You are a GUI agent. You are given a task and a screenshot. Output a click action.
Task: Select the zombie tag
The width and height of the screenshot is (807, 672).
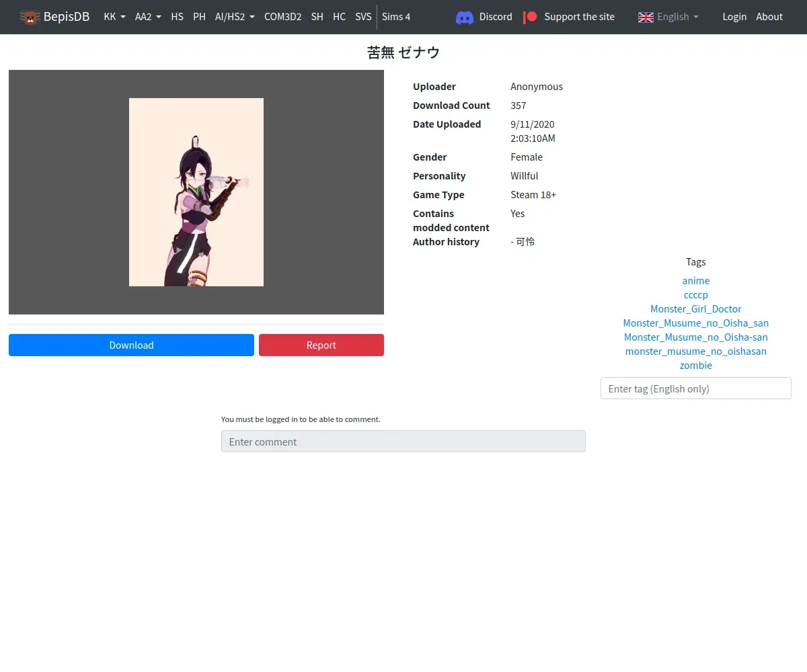pyautogui.click(x=696, y=366)
